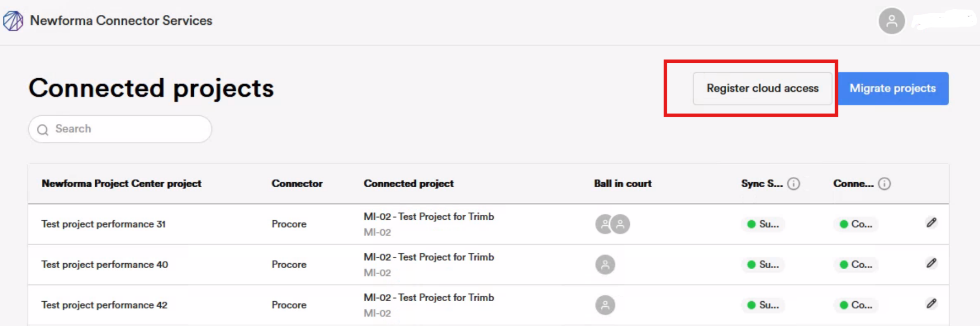Image resolution: width=980 pixels, height=326 pixels.
Task: Click Register cloud access button
Action: point(762,89)
